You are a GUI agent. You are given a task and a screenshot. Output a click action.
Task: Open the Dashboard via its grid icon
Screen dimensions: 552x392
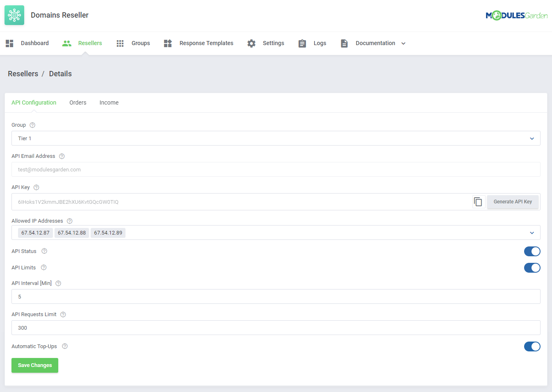9,43
